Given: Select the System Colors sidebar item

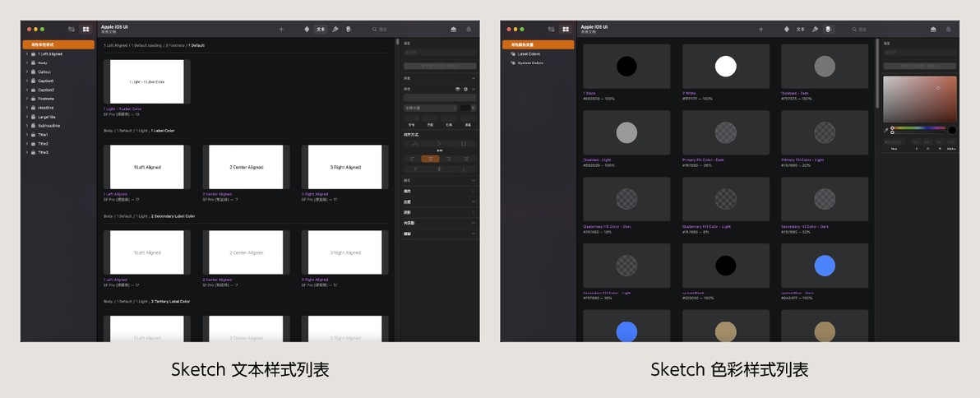Looking at the screenshot, I should pyautogui.click(x=530, y=63).
